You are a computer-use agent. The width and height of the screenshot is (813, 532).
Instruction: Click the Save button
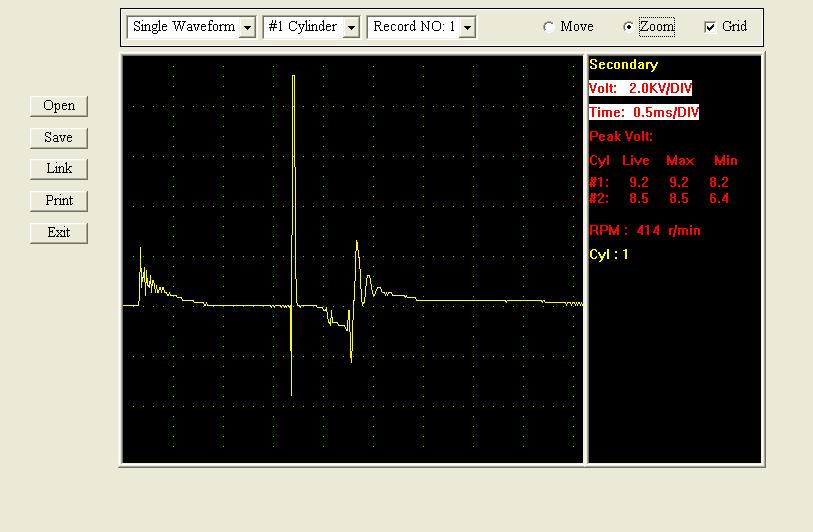point(59,138)
